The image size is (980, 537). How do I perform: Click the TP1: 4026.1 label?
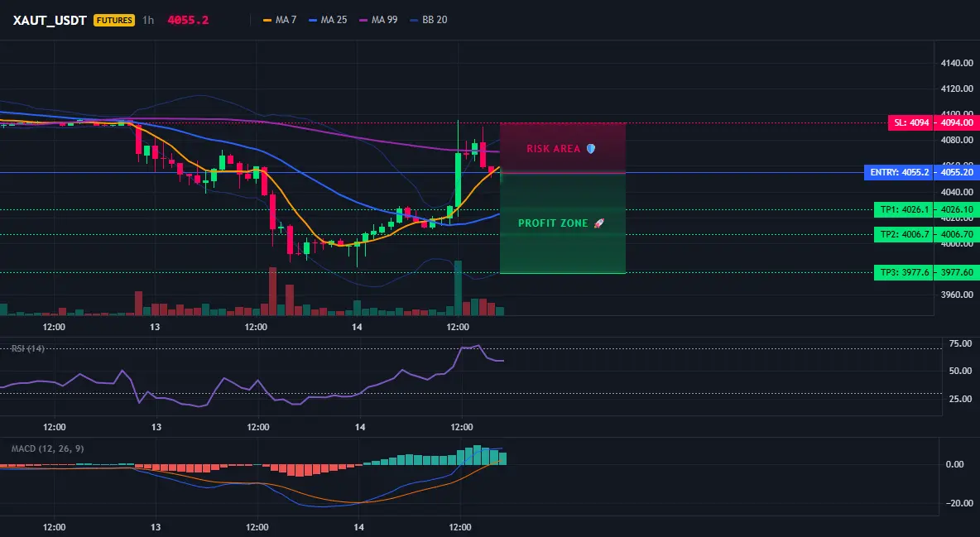905,210
